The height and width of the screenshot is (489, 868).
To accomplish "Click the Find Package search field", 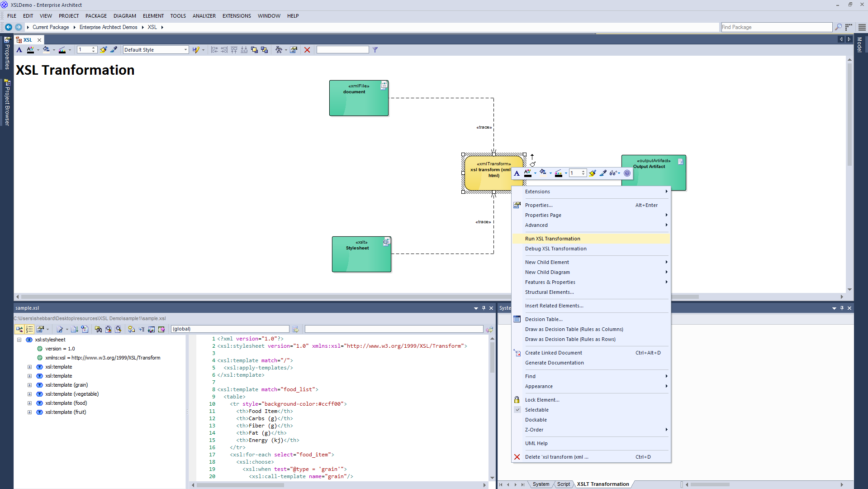I will (776, 27).
